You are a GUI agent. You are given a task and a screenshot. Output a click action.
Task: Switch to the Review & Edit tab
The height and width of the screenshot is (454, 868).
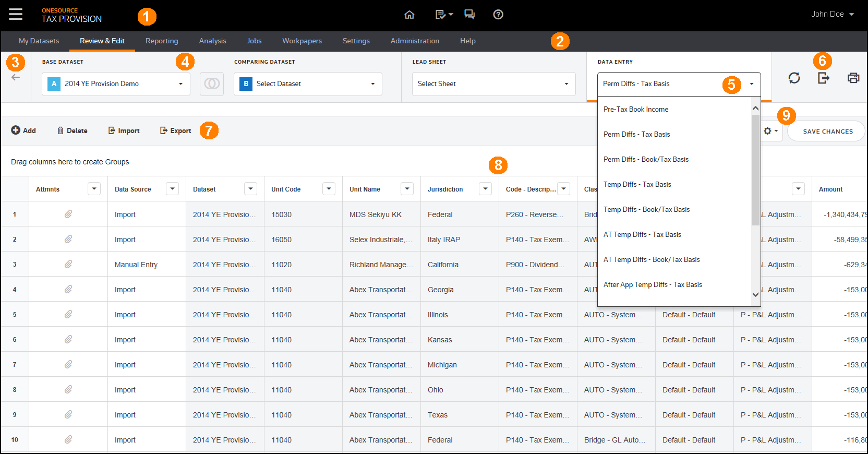[x=102, y=41]
